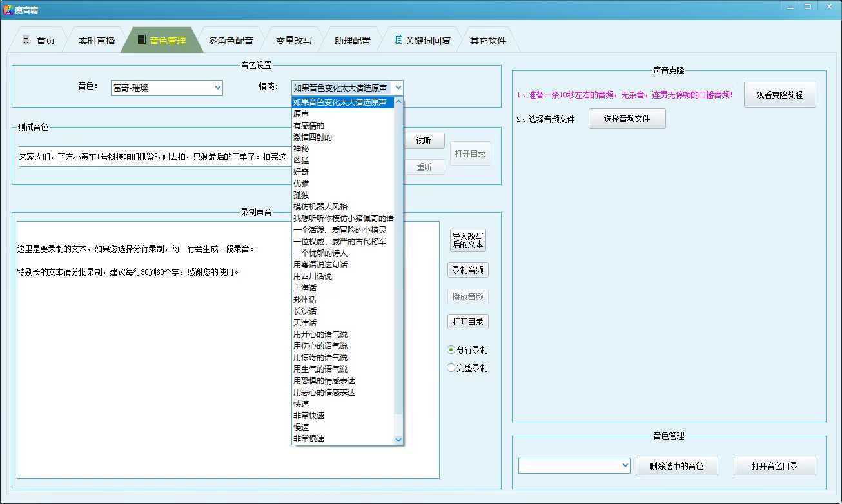Click 删除选中的音色 button
Image resolution: width=842 pixels, height=504 pixels.
[676, 466]
